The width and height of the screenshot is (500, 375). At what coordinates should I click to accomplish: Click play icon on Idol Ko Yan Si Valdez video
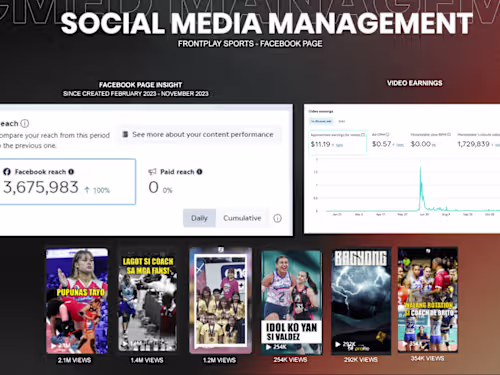pos(269,347)
